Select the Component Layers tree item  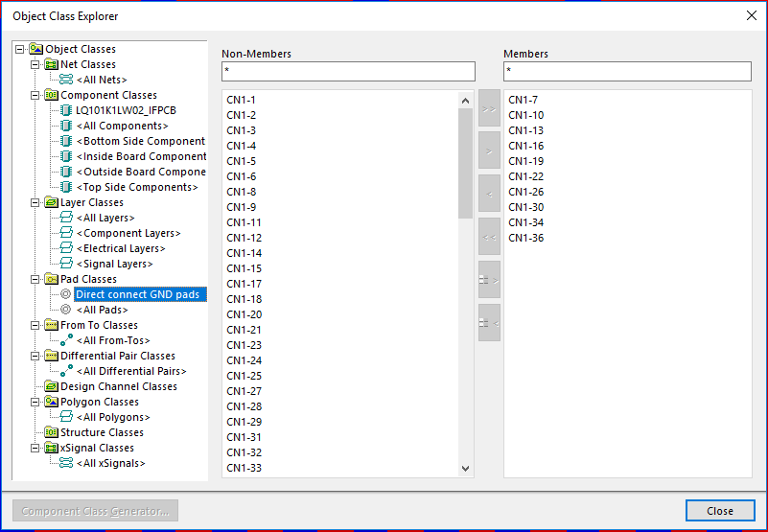point(128,233)
